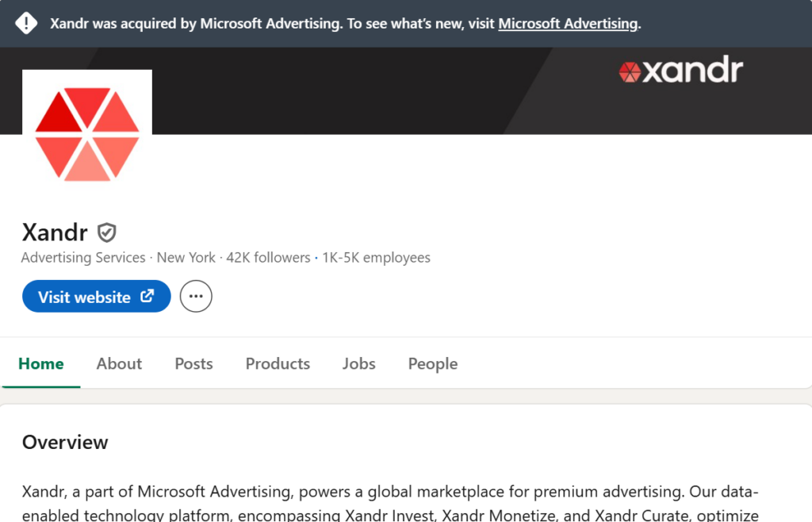
Task: Click the verified shield badge beside Xandr
Action: (106, 232)
